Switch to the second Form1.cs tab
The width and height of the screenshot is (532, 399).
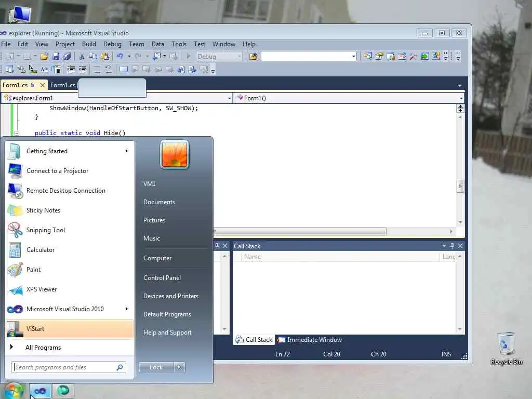pos(63,85)
